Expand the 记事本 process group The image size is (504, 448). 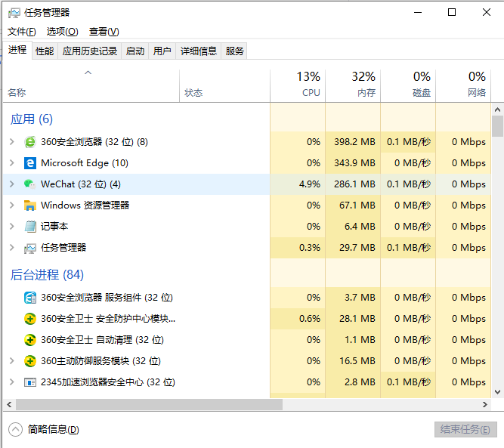pos(12,227)
